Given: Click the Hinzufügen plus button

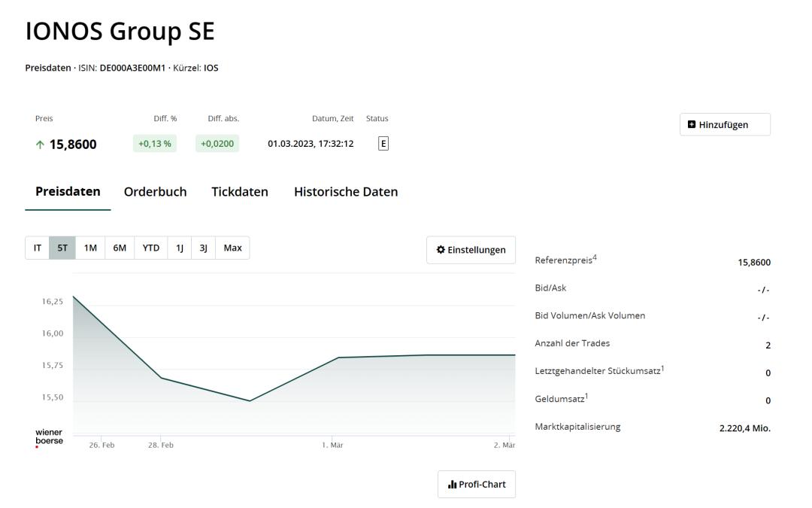Looking at the screenshot, I should 724,125.
